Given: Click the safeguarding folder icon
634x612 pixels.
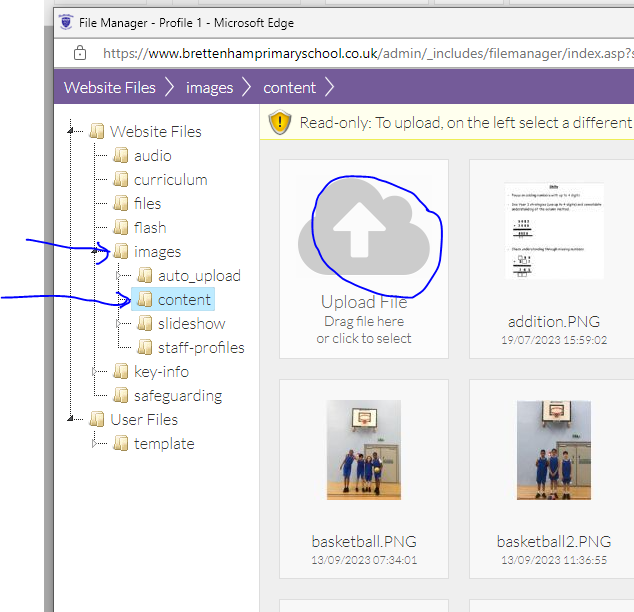Looking at the screenshot, I should coord(120,395).
